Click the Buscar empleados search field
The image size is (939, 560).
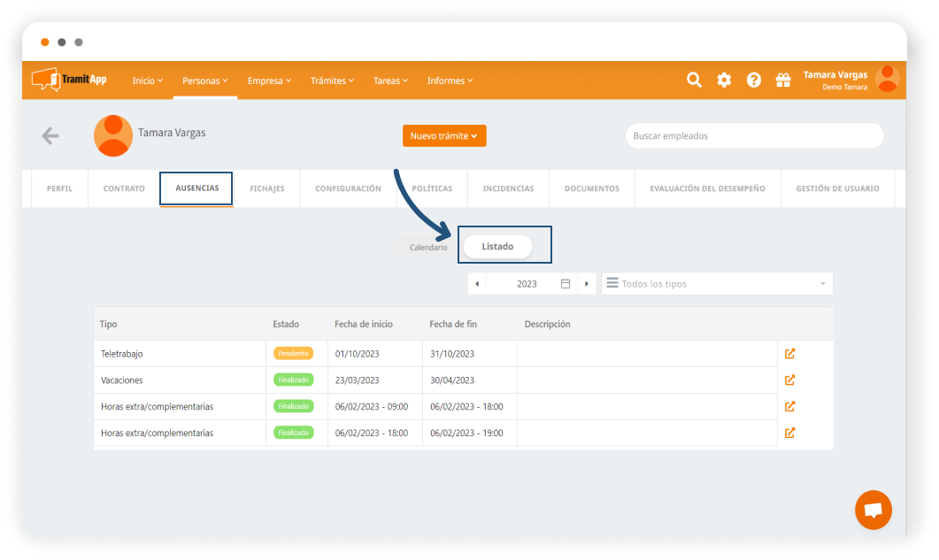(x=754, y=136)
